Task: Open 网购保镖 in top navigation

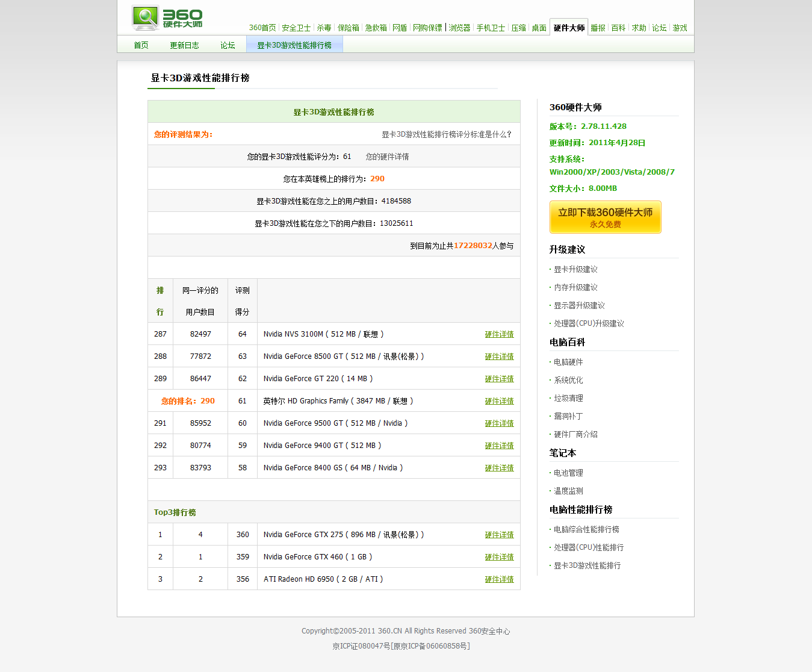Action: pyautogui.click(x=427, y=28)
